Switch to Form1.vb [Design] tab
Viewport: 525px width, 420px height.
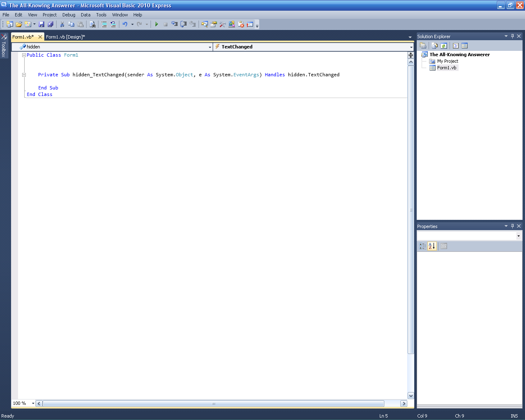pos(65,37)
